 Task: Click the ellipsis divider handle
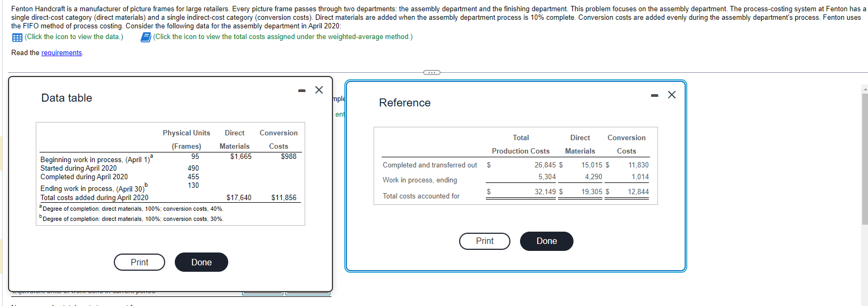coord(432,72)
